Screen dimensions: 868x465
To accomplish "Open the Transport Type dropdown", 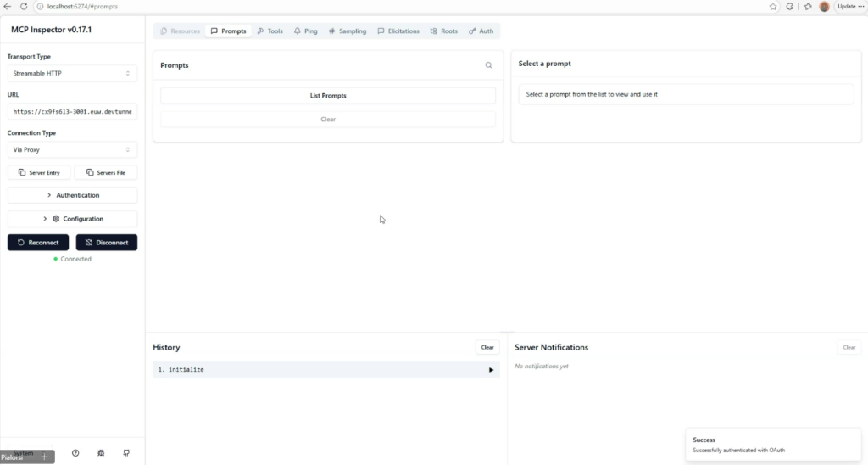I will point(72,74).
